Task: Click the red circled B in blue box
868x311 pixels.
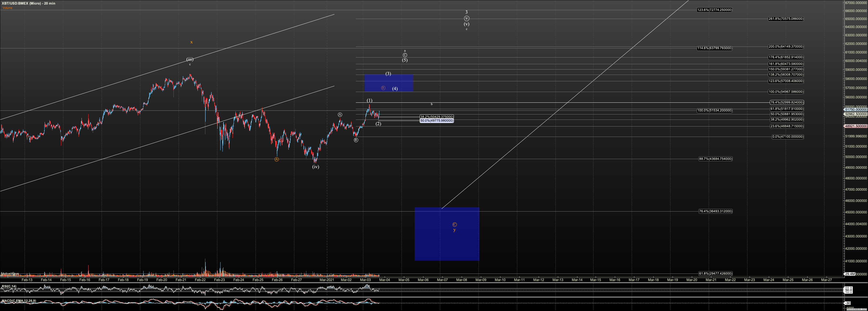Action: (383, 88)
